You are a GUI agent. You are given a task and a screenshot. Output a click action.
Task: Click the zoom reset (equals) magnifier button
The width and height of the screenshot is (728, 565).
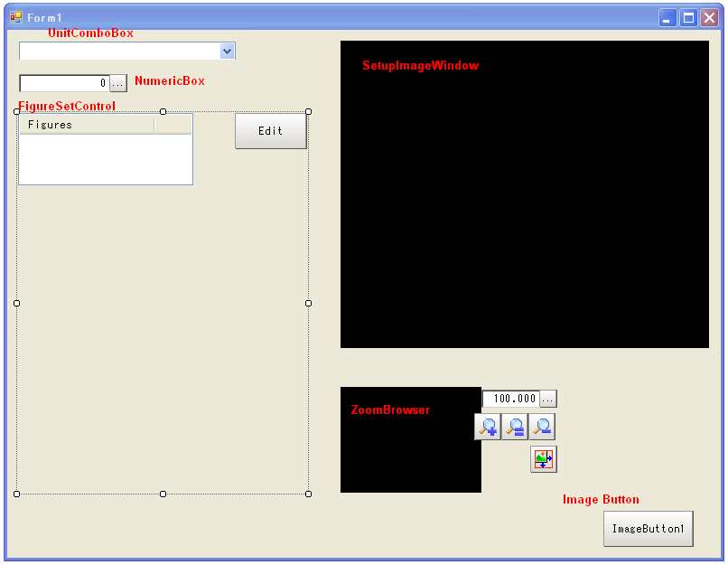(x=515, y=427)
